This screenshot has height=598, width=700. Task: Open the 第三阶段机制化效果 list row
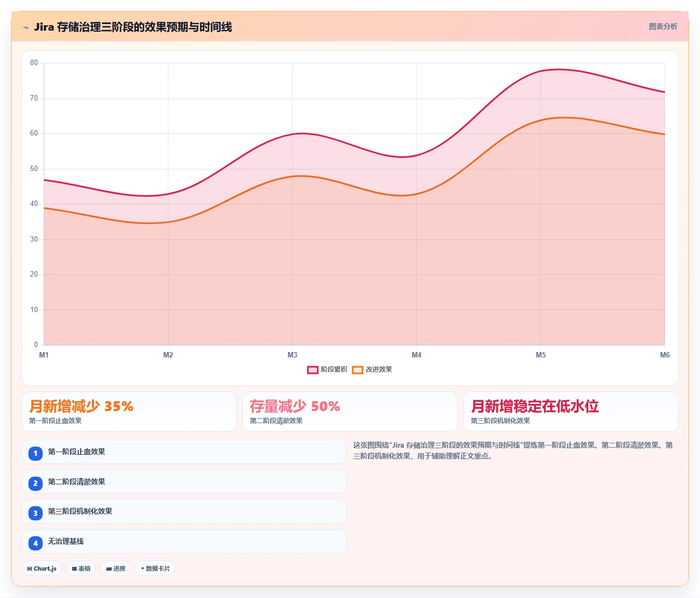click(x=184, y=512)
